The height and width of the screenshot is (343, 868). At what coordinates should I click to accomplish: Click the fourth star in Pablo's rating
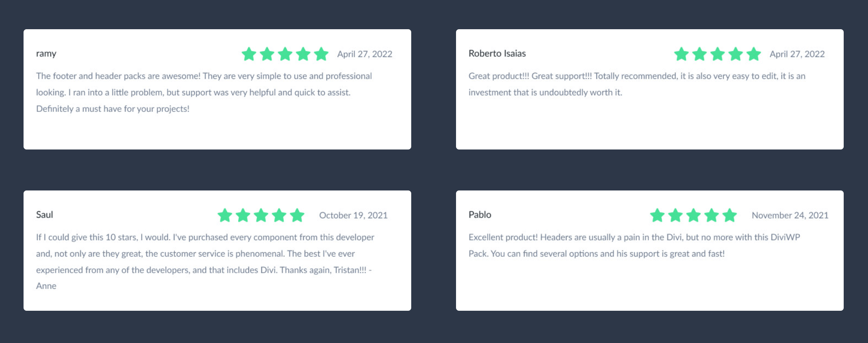[712, 215]
